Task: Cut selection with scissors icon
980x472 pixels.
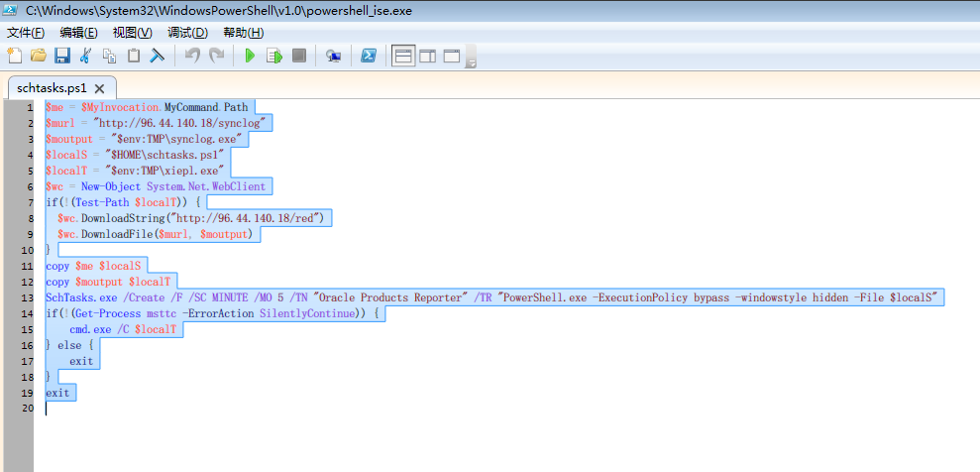Action: point(85,56)
